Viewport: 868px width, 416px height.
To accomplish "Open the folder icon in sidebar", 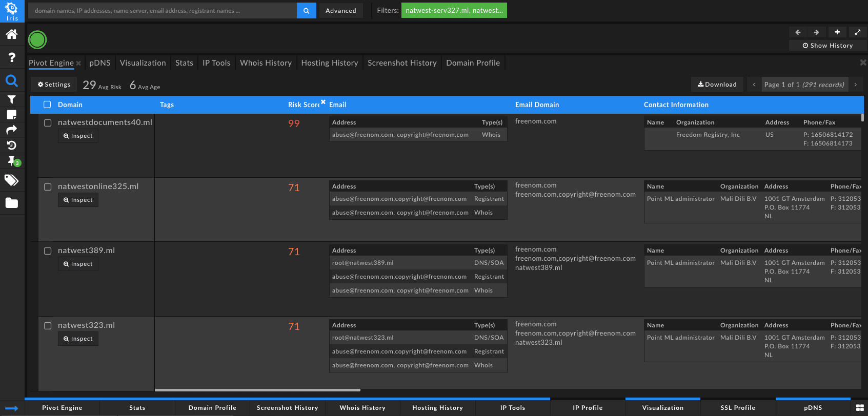I will coord(12,203).
